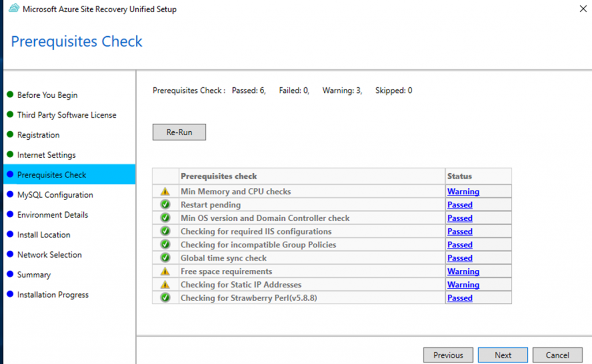The width and height of the screenshot is (592, 364).
Task: Open Warning link for Min Memory and CPU checks
Action: pyautogui.click(x=463, y=191)
